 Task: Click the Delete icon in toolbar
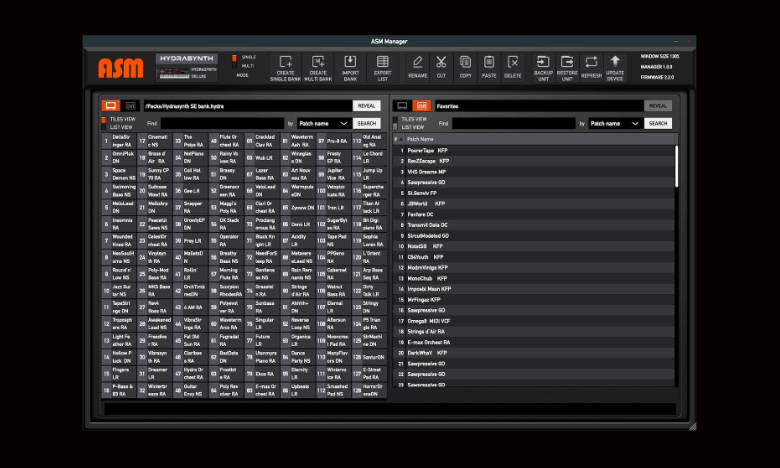(x=513, y=63)
